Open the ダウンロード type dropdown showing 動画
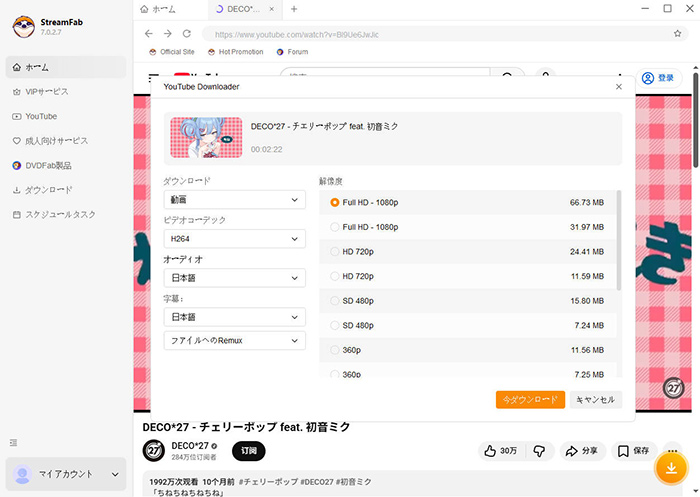The height and width of the screenshot is (497, 700). point(234,200)
